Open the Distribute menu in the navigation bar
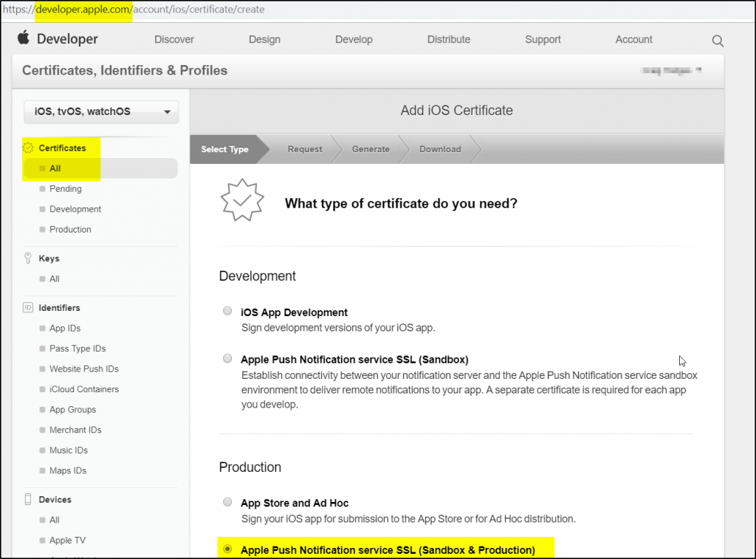 point(448,40)
